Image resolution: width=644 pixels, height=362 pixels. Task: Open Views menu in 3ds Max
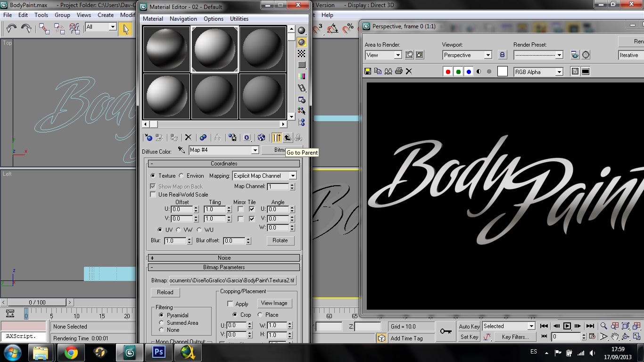pyautogui.click(x=84, y=15)
